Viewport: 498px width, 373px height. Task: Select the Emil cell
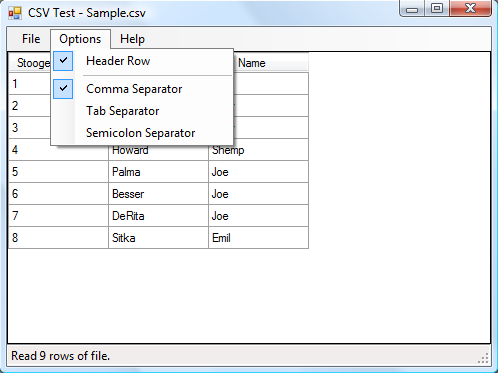point(258,238)
